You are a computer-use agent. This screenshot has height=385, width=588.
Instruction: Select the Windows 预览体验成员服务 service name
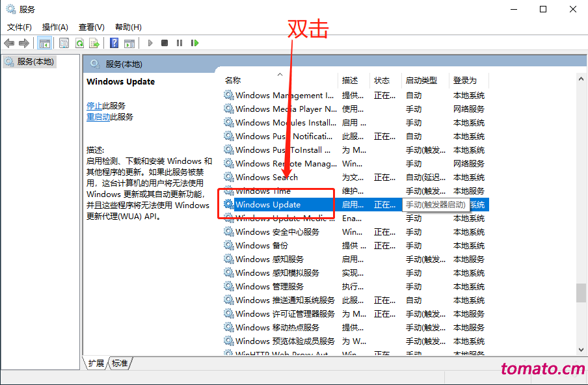pos(285,341)
